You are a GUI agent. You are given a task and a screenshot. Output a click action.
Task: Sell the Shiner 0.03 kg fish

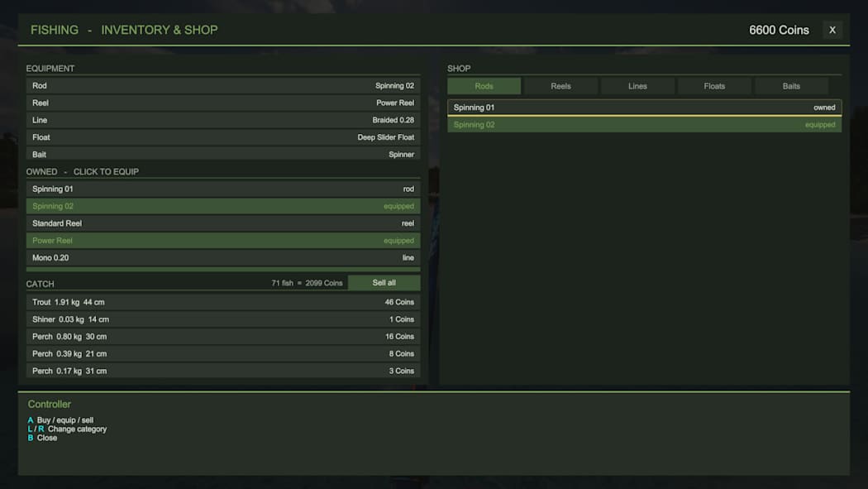tap(223, 319)
